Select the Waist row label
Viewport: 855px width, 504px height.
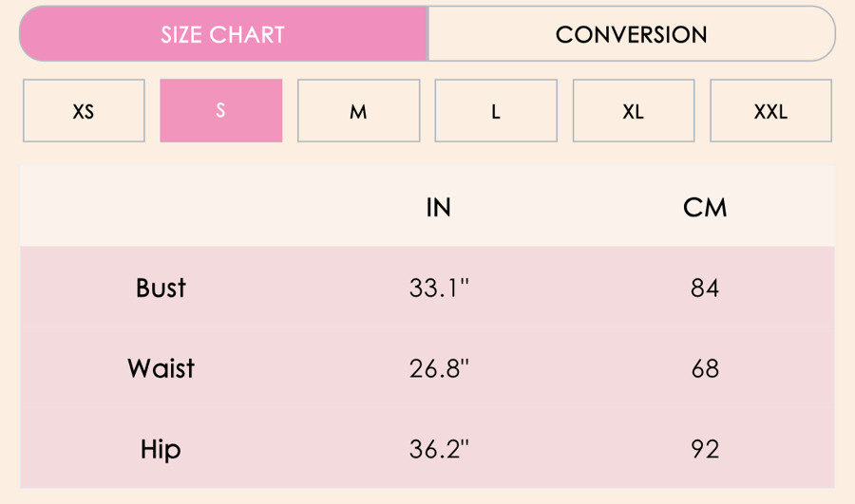[161, 368]
